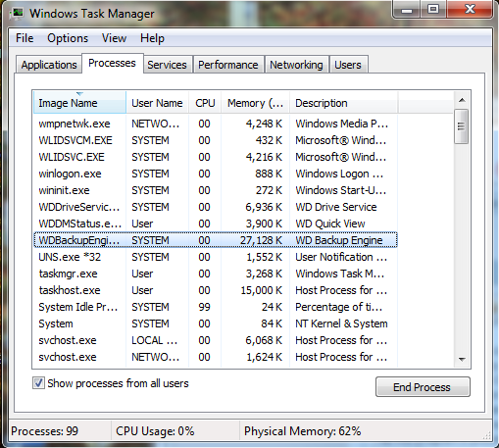This screenshot has width=499, height=448.
Task: Sort by Image Name column header
Action: tap(79, 103)
